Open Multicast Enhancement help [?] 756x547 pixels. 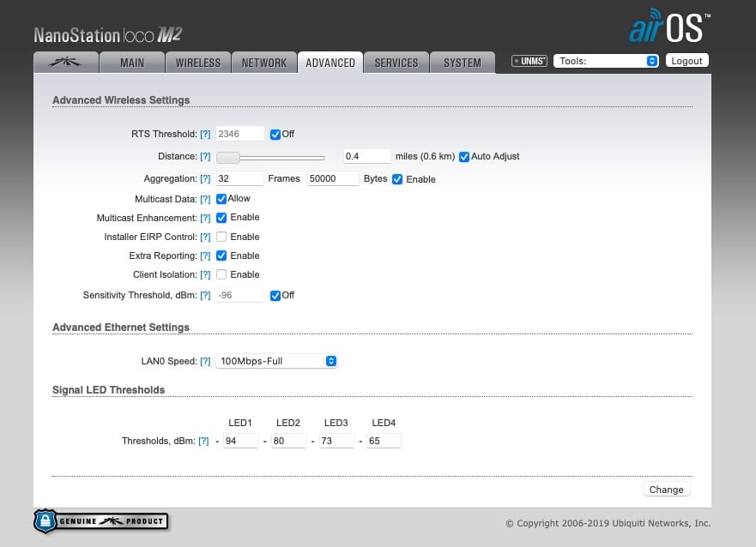205,218
